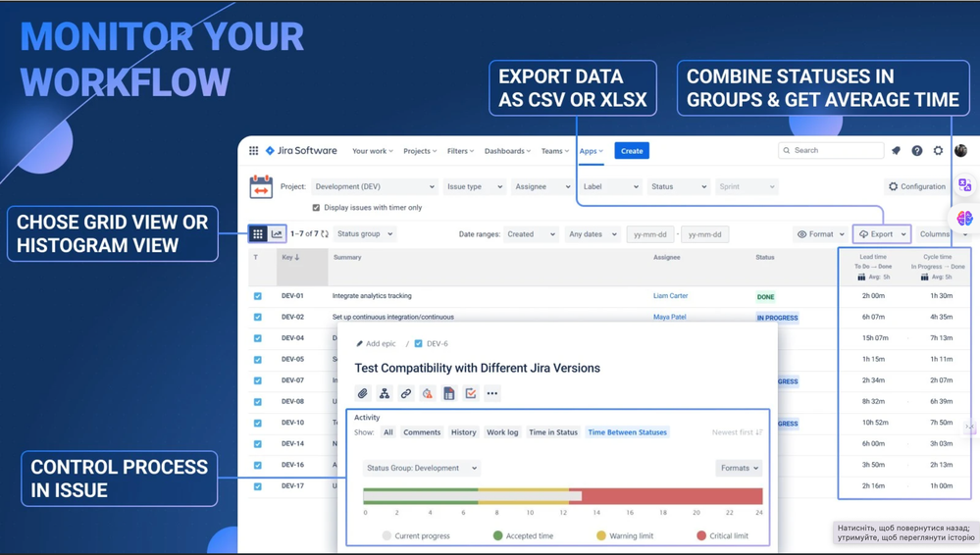
Task: Open the Projects menu
Action: click(x=420, y=151)
